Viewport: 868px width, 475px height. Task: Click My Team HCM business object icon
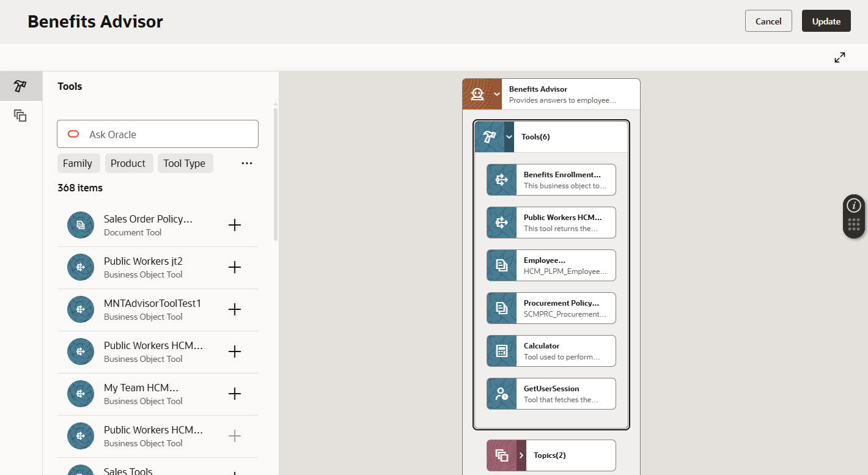tap(81, 394)
